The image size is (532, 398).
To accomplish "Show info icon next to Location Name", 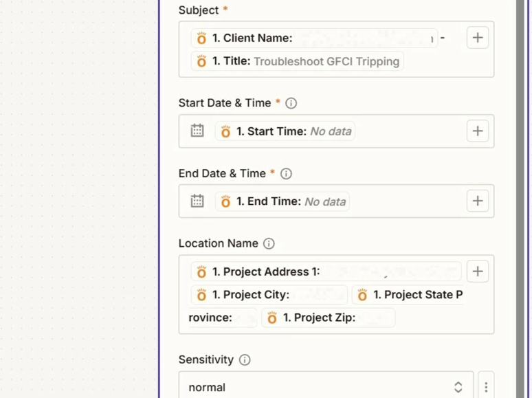I will (269, 243).
